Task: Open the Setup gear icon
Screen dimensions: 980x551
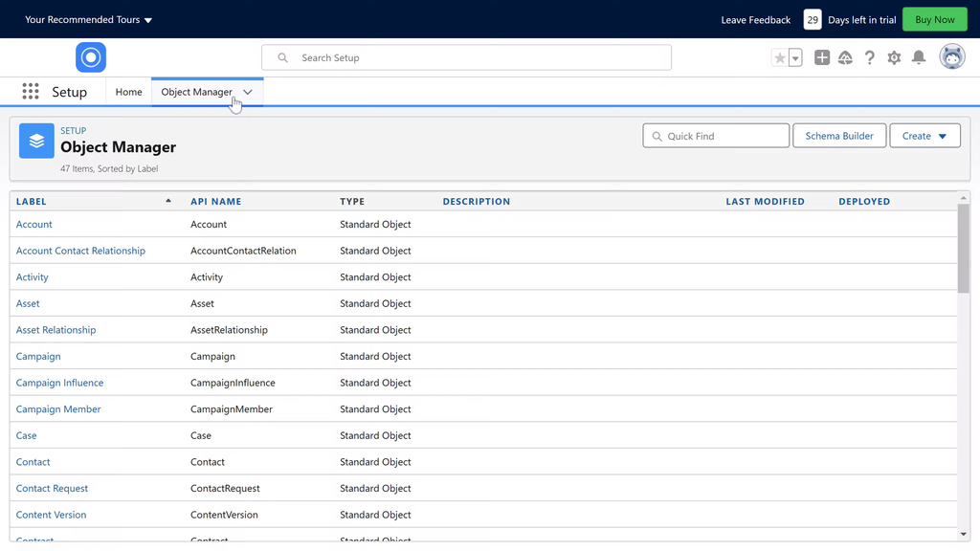Action: pos(894,58)
